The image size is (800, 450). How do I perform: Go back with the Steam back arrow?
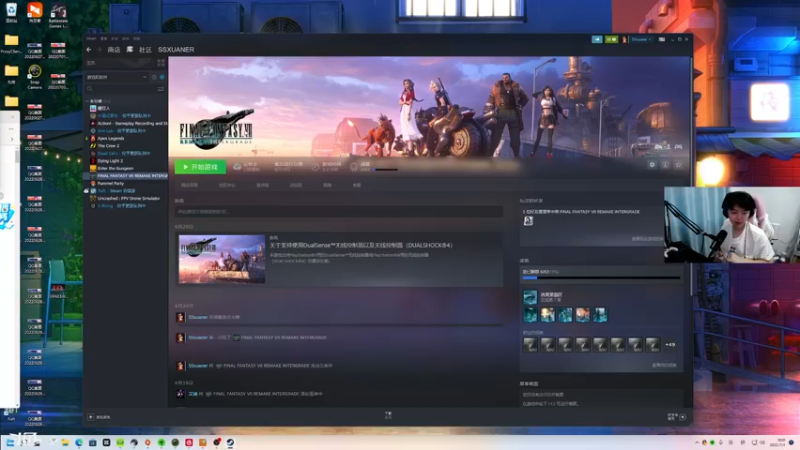(89, 49)
